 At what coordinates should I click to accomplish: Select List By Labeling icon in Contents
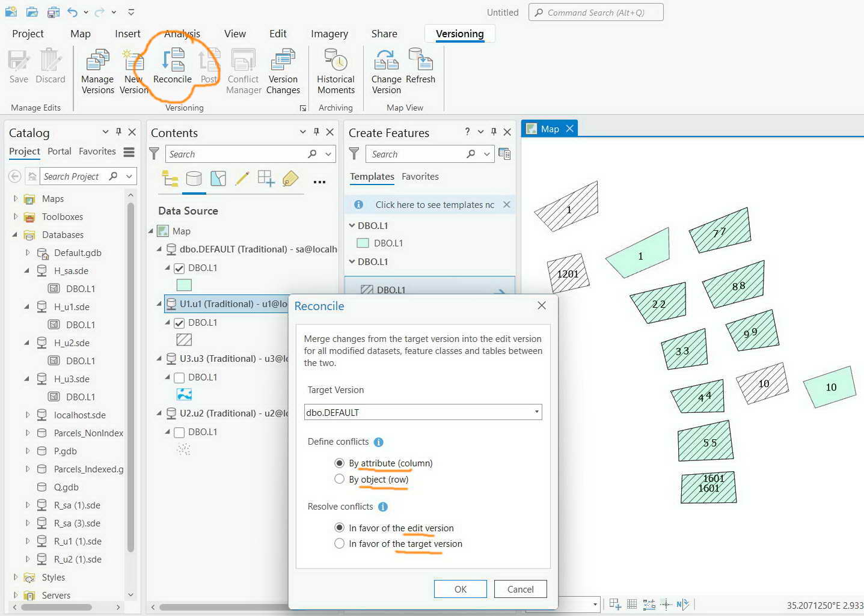click(x=290, y=178)
